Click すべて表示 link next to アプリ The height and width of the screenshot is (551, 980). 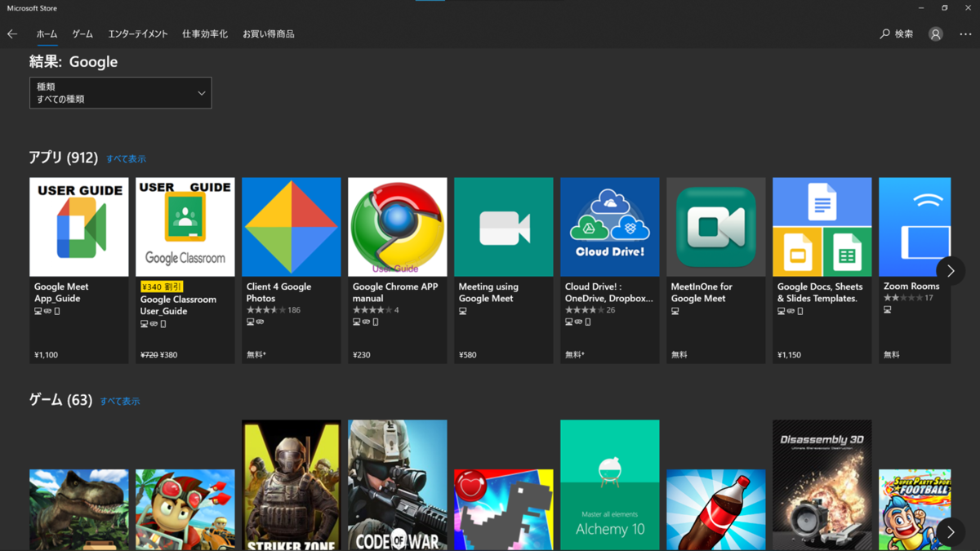point(127,159)
